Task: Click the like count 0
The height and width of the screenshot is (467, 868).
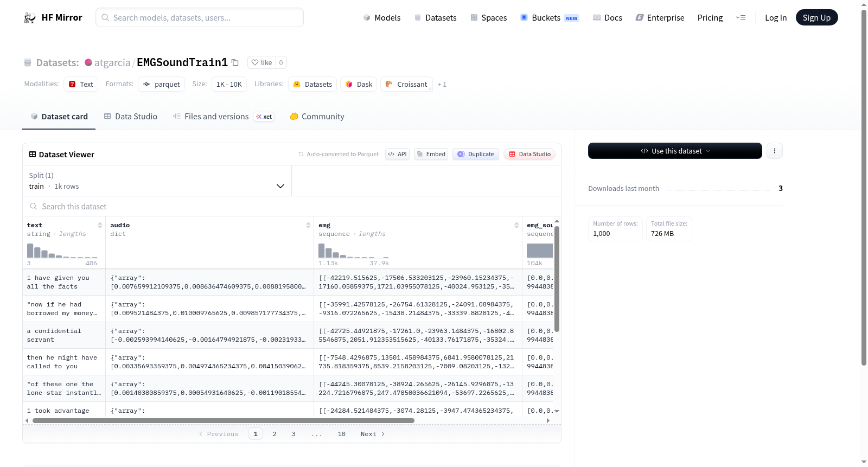Action: point(281,62)
